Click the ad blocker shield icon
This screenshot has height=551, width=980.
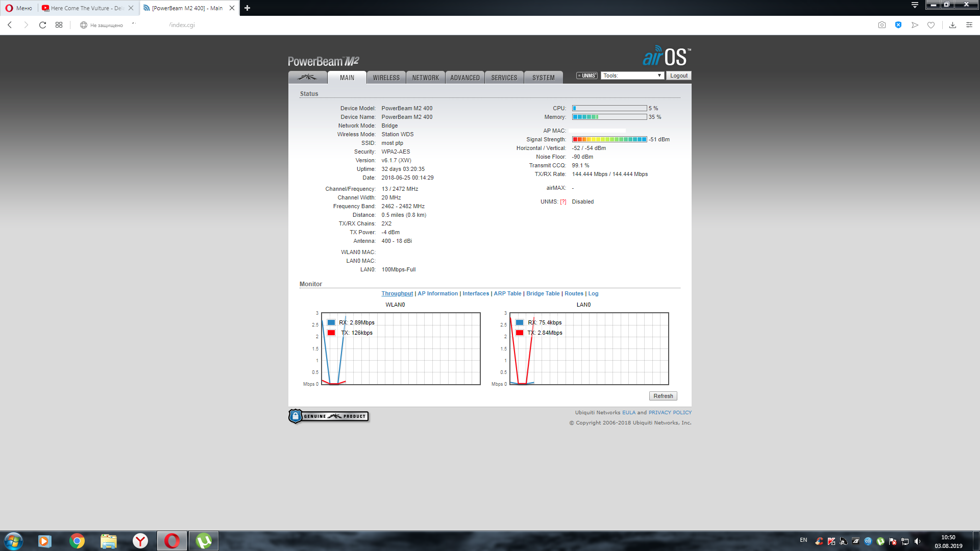(898, 25)
